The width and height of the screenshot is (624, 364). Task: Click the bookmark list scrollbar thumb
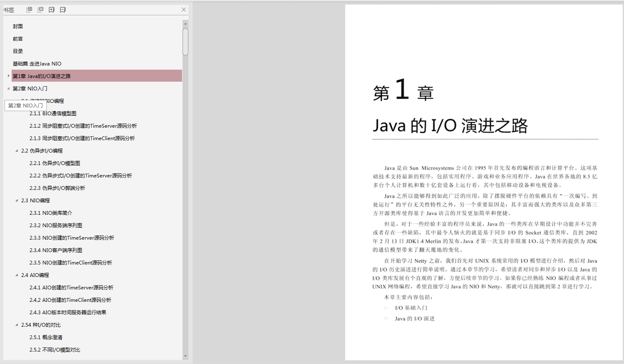[x=185, y=41]
